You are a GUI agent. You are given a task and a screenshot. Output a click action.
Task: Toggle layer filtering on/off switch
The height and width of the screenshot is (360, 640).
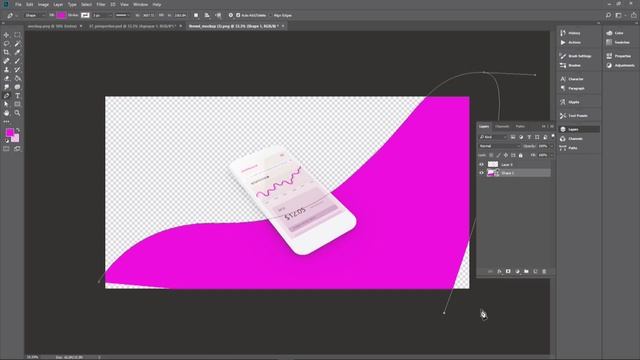[x=553, y=136]
